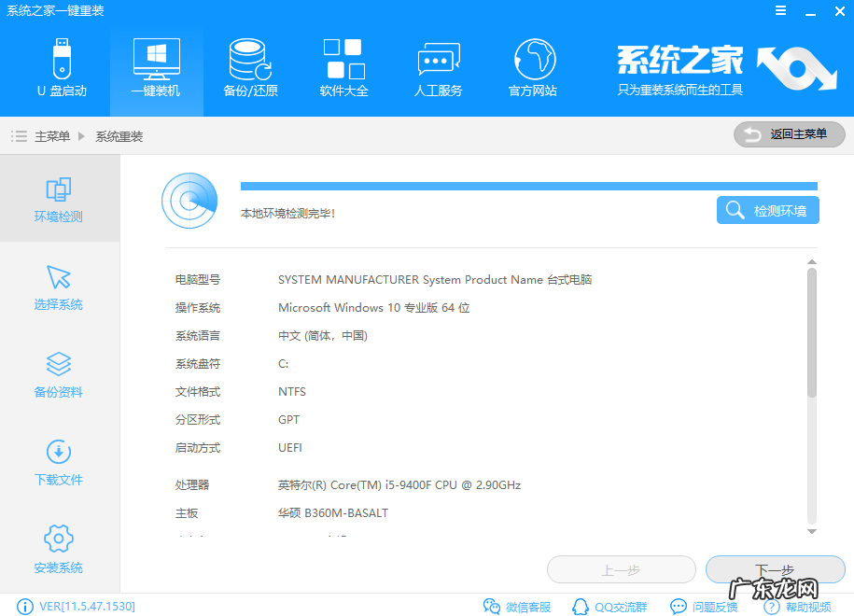Open the hamburger menu at top right
The height and width of the screenshot is (616, 854).
tap(782, 10)
